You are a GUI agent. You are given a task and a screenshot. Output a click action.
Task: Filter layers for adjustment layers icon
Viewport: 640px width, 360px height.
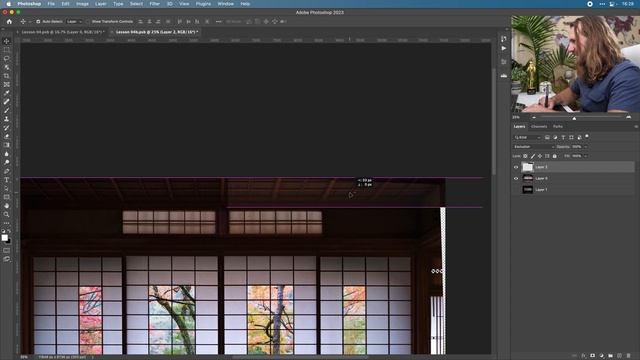[555, 138]
